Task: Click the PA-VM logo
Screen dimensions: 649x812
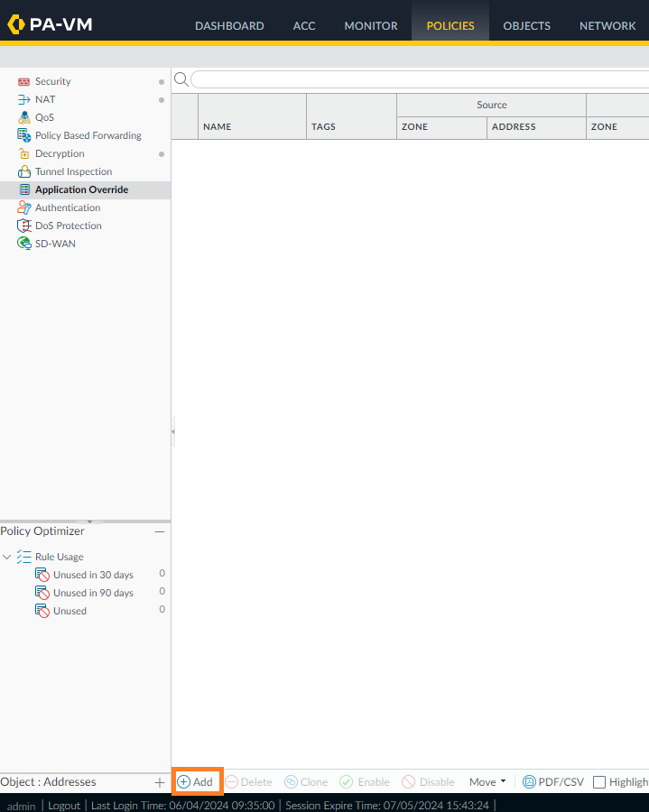Action: coord(50,24)
